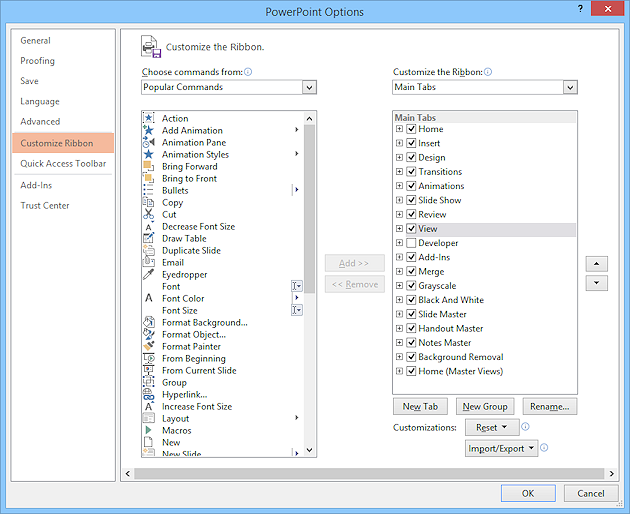Click the commands list scrollbar thumb

pos(309,208)
